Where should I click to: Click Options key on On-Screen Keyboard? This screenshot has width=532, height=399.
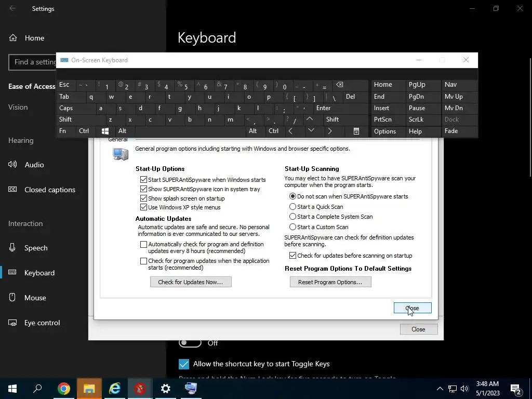pos(389,131)
